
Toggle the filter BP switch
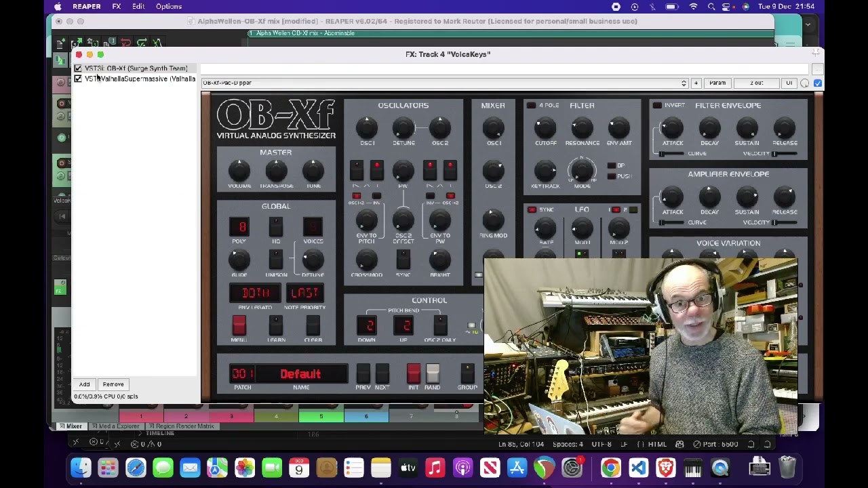(x=611, y=165)
